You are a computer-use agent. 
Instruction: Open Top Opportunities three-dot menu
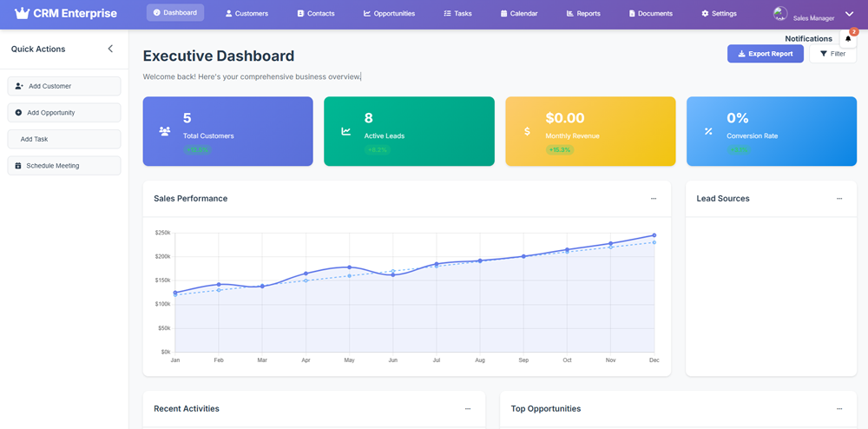pos(839,409)
